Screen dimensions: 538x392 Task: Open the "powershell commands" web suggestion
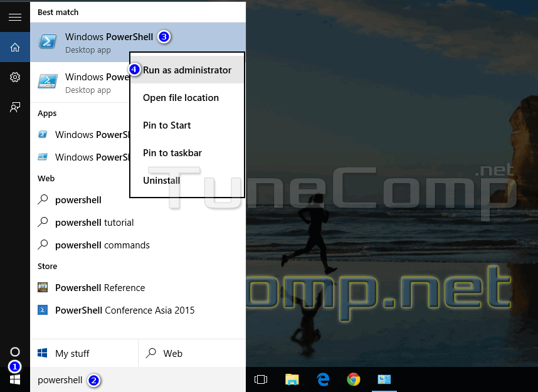[138, 245]
